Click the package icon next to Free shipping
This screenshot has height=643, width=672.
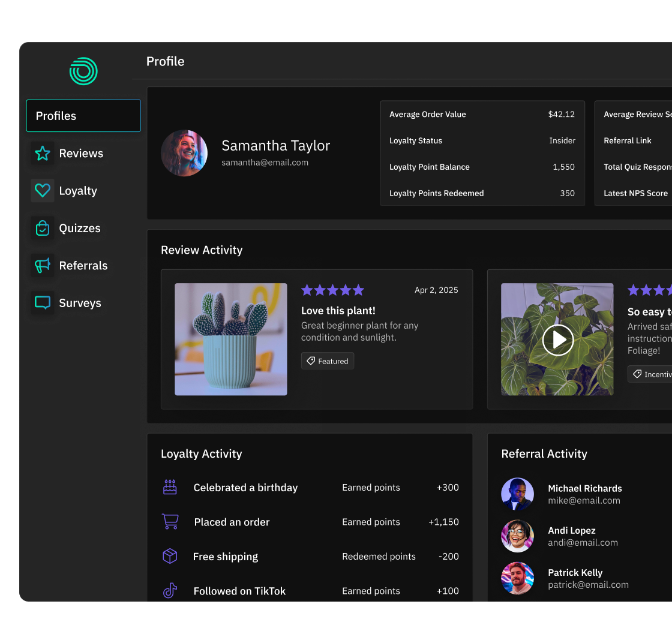170,556
